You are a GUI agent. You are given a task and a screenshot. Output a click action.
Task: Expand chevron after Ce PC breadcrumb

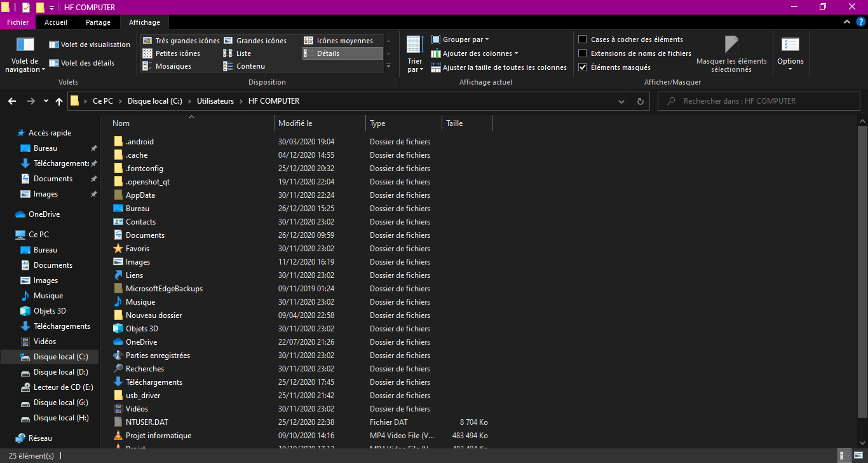(121, 101)
